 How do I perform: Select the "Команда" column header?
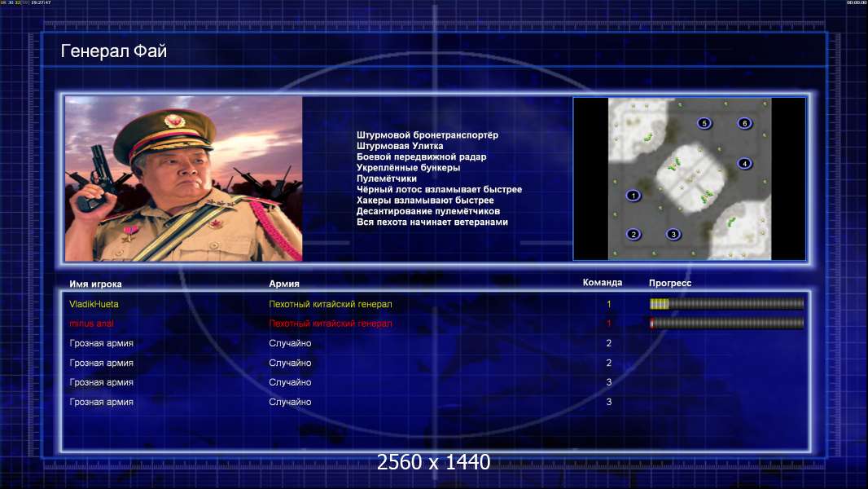pos(603,283)
